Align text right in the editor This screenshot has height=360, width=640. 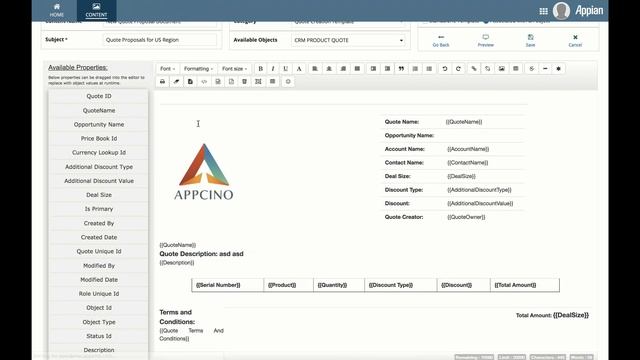[x=343, y=69]
